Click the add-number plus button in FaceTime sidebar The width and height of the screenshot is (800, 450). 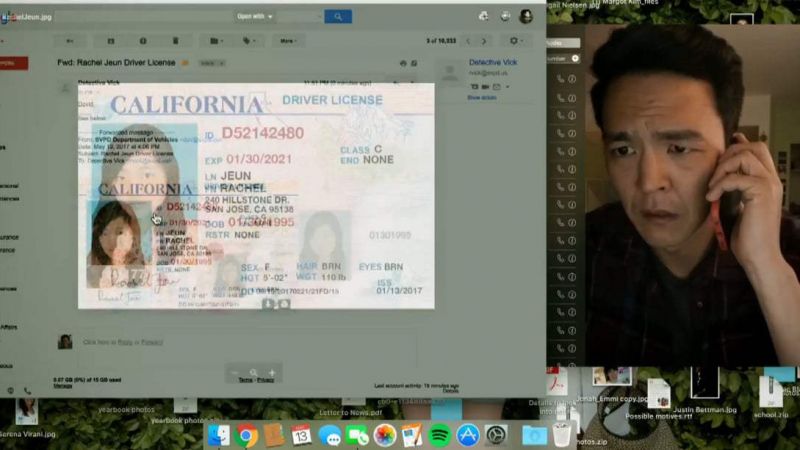[x=575, y=59]
